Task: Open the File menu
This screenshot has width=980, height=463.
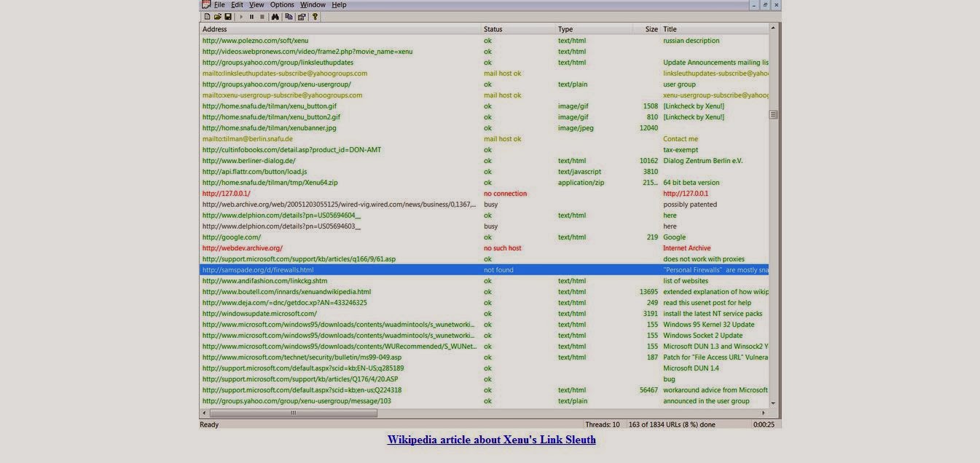Action: point(219,4)
